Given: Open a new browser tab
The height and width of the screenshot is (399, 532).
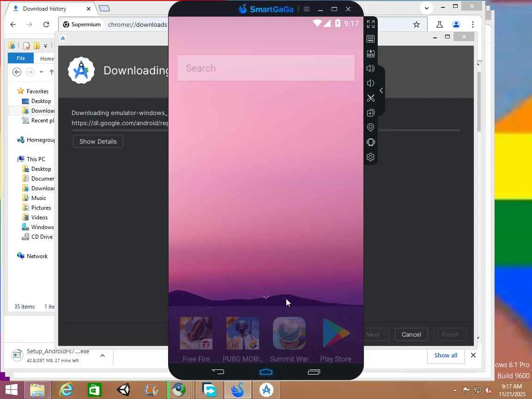Looking at the screenshot, I should point(104,8).
